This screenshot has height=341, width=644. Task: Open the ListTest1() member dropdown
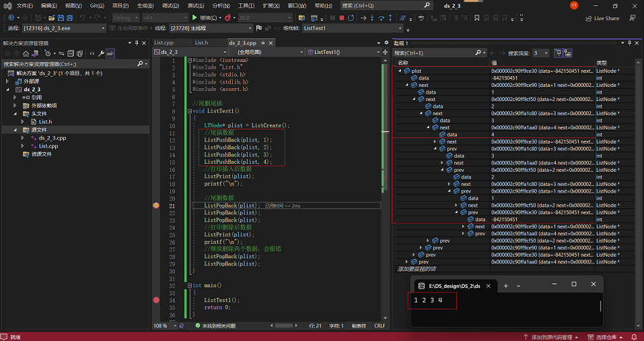(x=344, y=53)
